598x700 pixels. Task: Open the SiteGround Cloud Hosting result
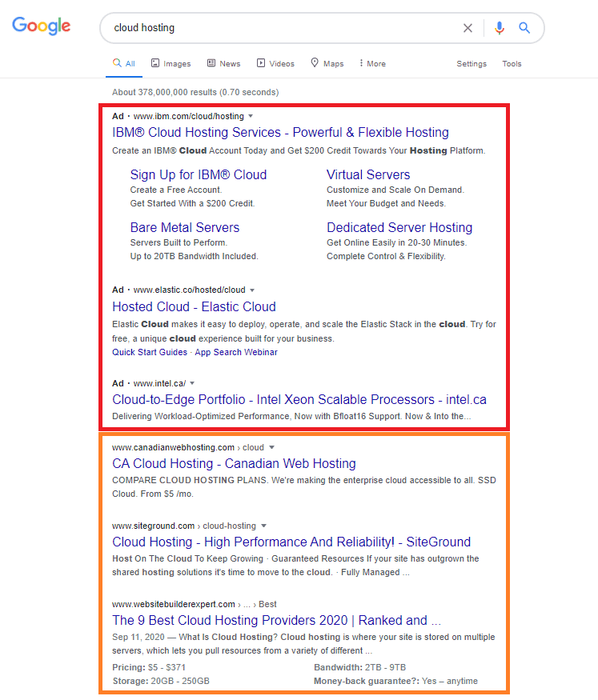tap(291, 542)
